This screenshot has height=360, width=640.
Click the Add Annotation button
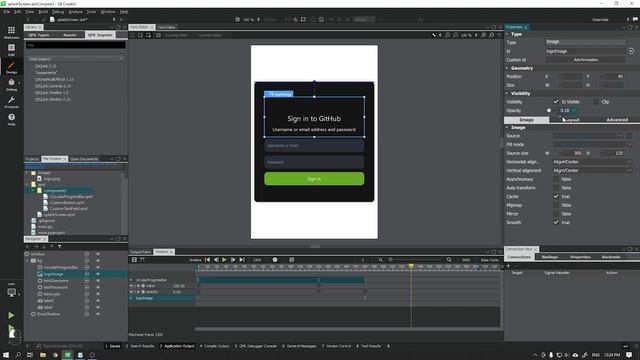[x=586, y=60]
